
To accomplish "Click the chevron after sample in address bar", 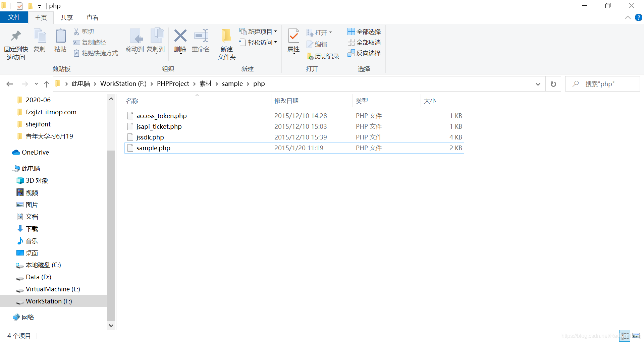I will 248,84.
